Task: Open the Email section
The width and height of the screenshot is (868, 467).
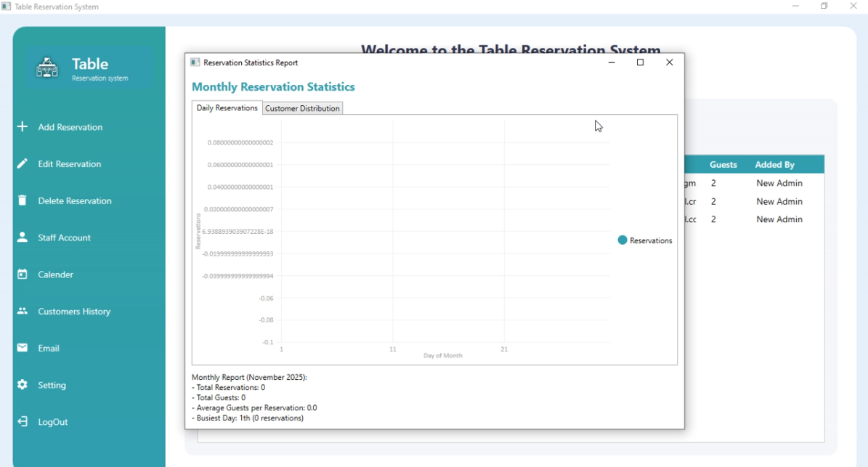Action: [x=49, y=348]
